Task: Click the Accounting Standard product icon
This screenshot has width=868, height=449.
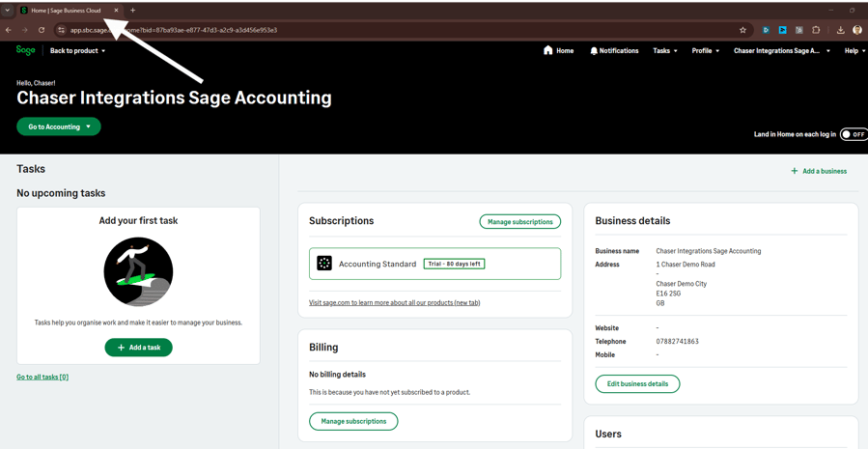Action: [324, 264]
